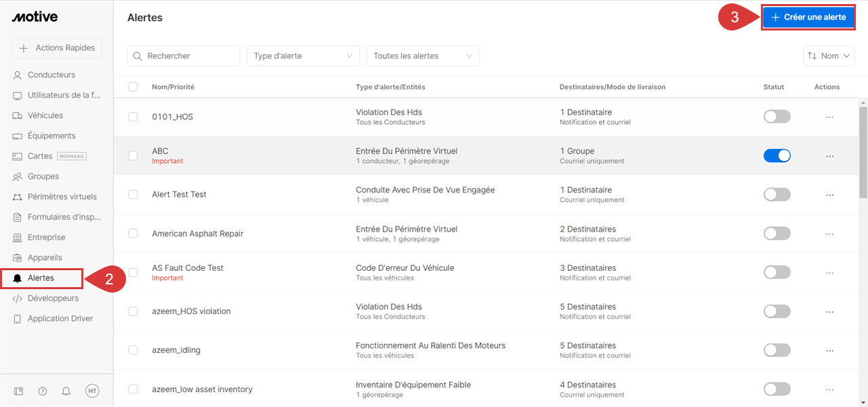This screenshot has height=407, width=868.
Task: Check the Alert Test Test row checkbox
Action: tap(133, 194)
